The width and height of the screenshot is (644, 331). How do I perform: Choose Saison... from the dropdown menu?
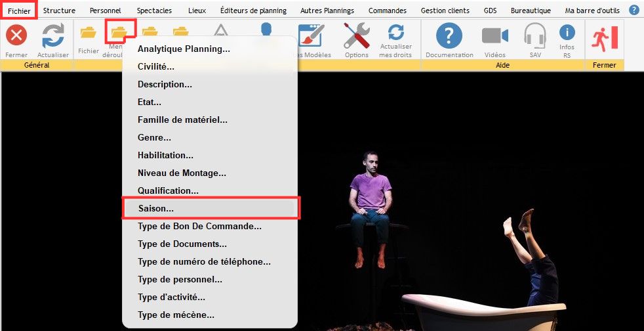click(156, 208)
